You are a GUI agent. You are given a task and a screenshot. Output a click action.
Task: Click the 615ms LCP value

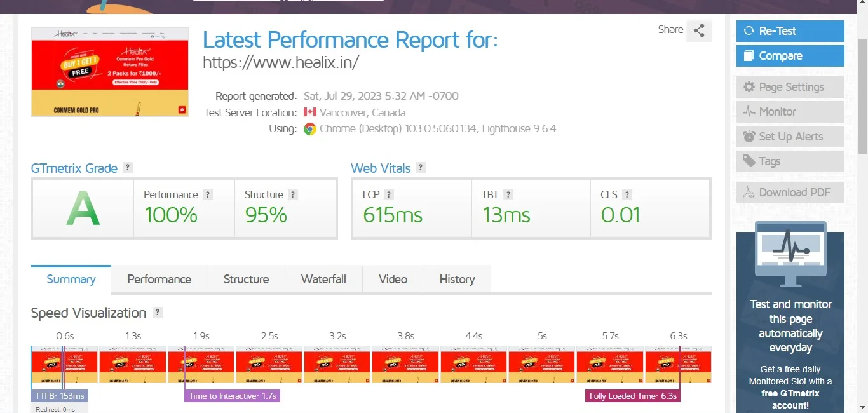click(393, 215)
